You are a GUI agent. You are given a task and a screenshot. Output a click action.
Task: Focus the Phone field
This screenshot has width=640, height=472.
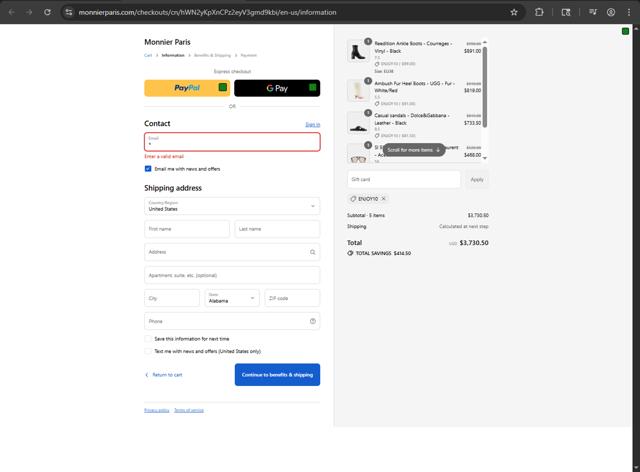click(232, 321)
